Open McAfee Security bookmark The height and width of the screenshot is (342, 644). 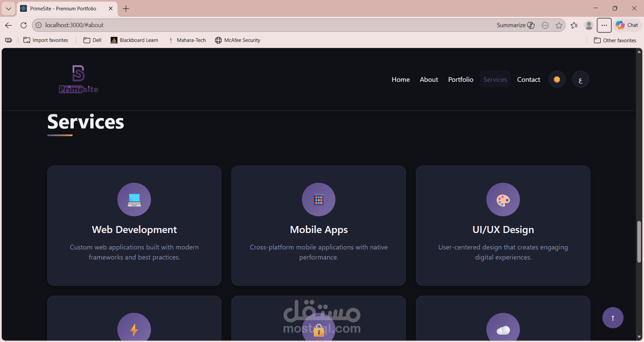pyautogui.click(x=238, y=40)
